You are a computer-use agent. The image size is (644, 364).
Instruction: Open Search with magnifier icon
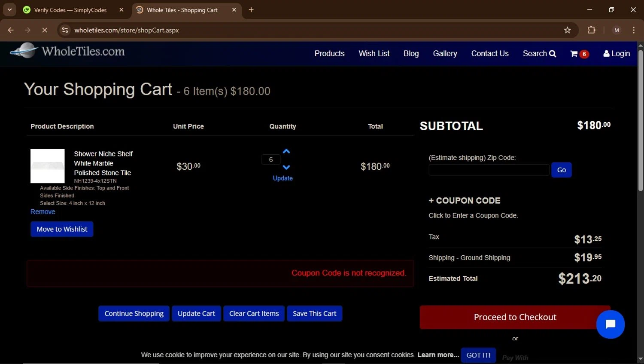pyautogui.click(x=539, y=54)
